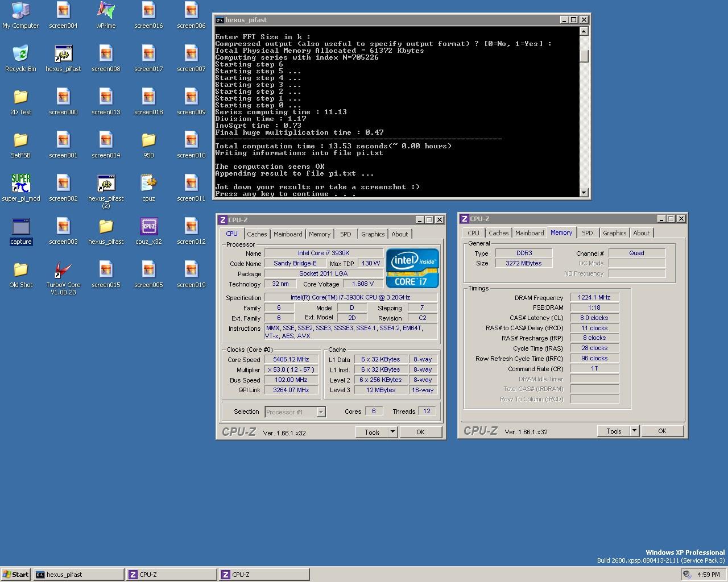Open SPD tab in left CPU-Z
Image resolution: width=728 pixels, height=582 pixels.
[x=345, y=234]
